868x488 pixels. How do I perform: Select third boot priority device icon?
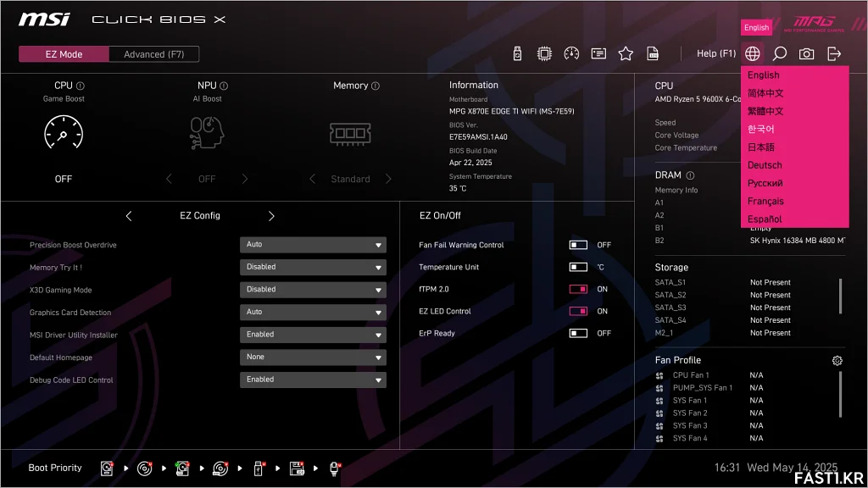[182, 469]
